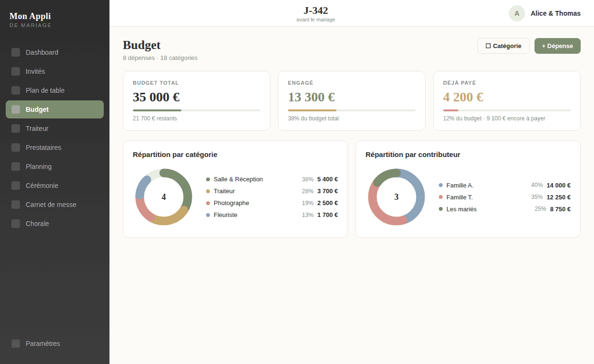Select the Budget menu item
Screen dimensions: 594x364
37,109
